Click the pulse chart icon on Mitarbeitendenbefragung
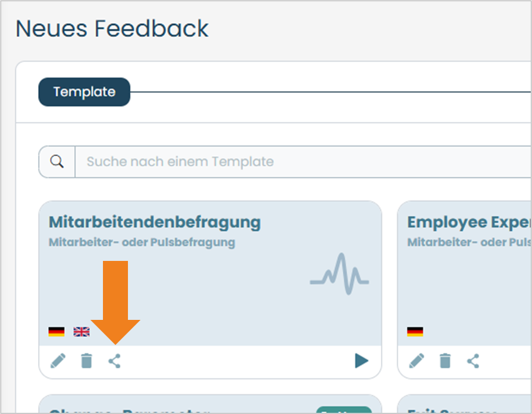 339,274
